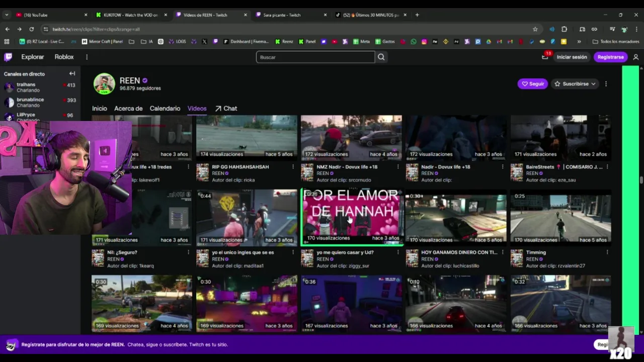This screenshot has width=644, height=362.
Task: Collapse the Canales en directo sidebar
Action: tap(72, 73)
